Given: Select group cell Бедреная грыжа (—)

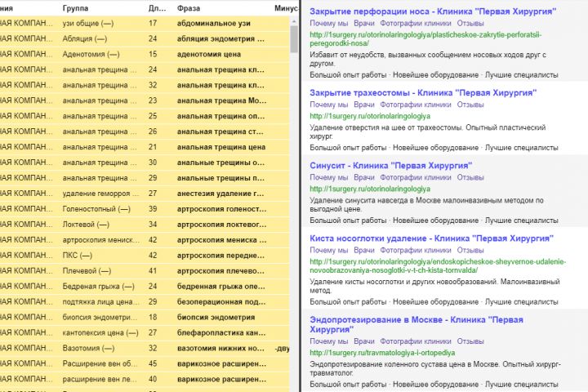Looking at the screenshot, I should pyautogui.click(x=98, y=287).
